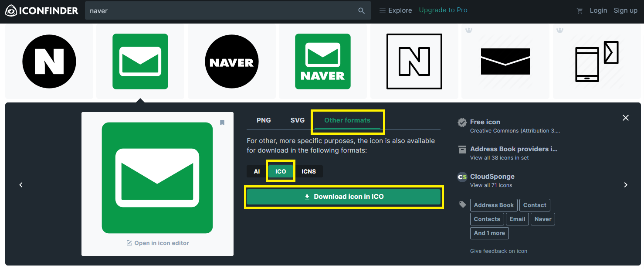Close the icon detail panel
The height and width of the screenshot is (269, 644).
click(626, 118)
